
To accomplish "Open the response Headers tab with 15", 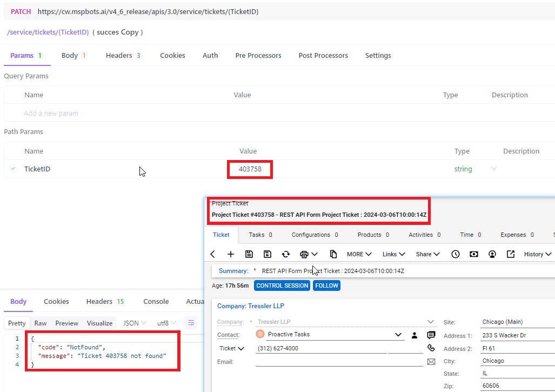I will pos(105,301).
